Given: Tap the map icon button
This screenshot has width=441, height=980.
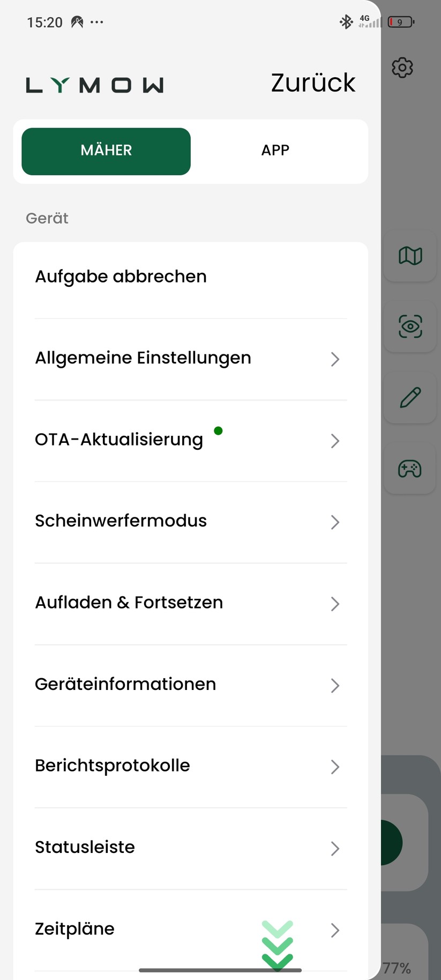Looking at the screenshot, I should click(x=410, y=256).
